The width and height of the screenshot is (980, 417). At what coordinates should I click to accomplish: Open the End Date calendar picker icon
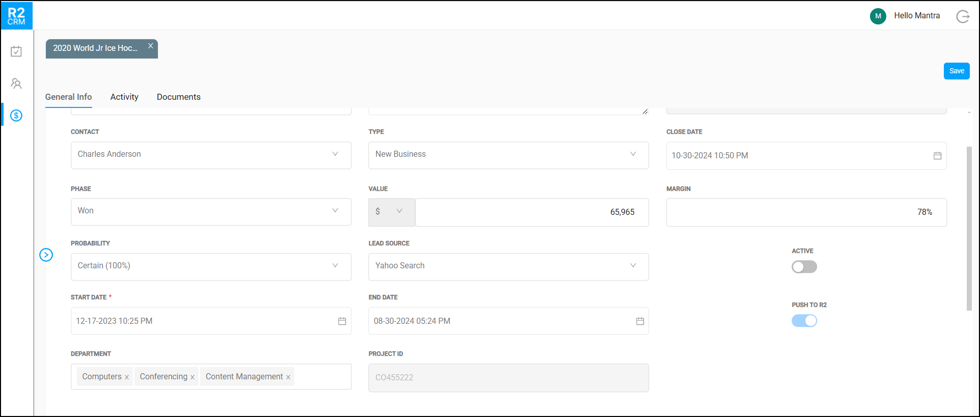(640, 321)
